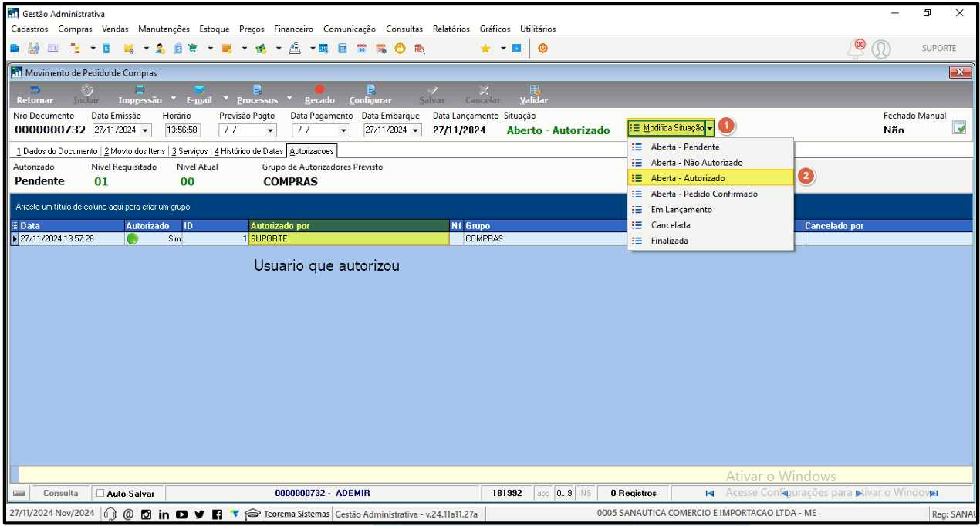This screenshot has height=526, width=980.
Task: Click the yellow star favorites icon
Action: point(485,48)
